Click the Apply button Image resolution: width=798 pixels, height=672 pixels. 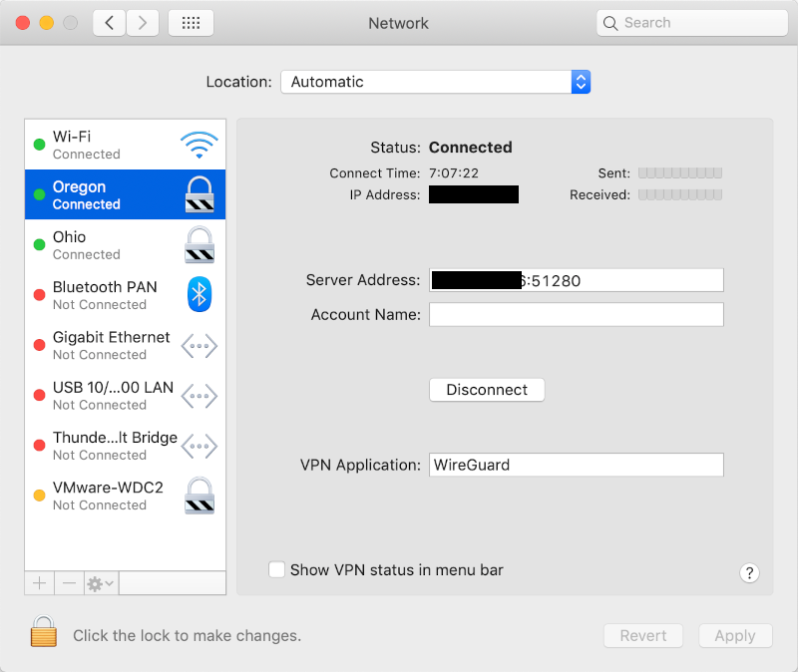[735, 635]
